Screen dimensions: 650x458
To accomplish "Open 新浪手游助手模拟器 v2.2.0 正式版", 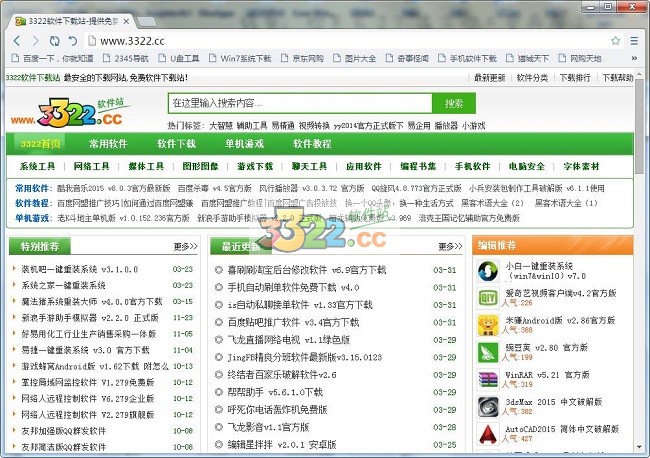I will [90, 318].
